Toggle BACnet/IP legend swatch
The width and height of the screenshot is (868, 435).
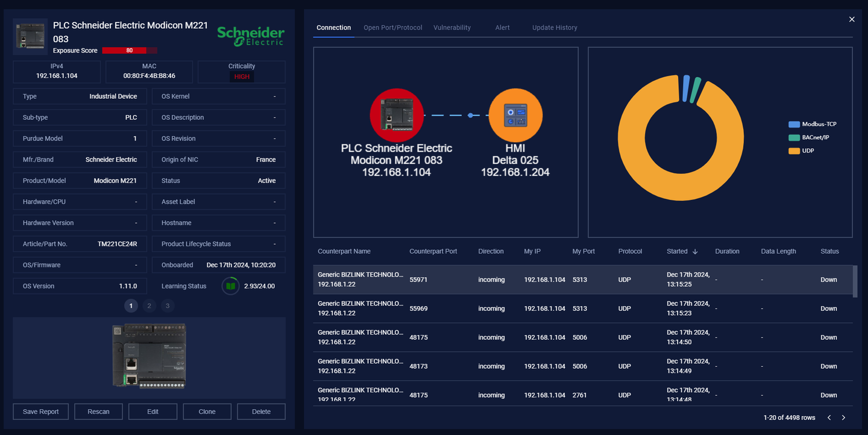(794, 137)
